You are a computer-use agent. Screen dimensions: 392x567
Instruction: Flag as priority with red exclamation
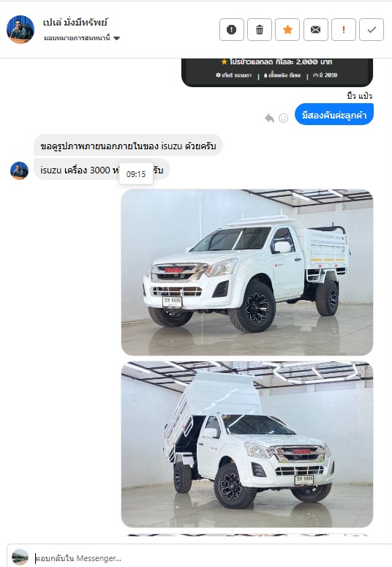pos(344,30)
